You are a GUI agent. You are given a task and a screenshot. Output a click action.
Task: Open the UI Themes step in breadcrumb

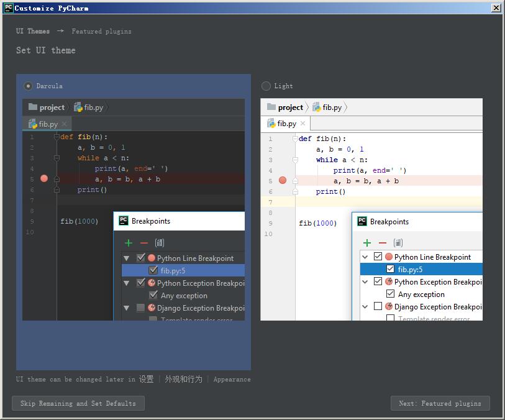(33, 31)
